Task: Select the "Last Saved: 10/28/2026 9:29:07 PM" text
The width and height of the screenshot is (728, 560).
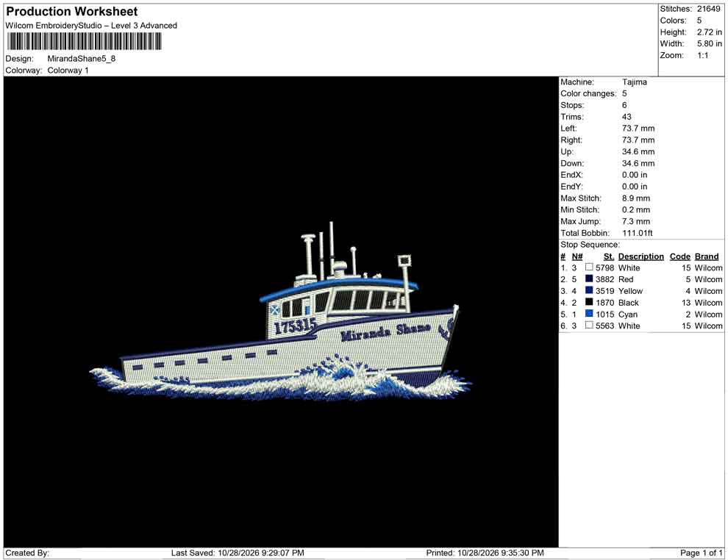Action: (x=238, y=553)
